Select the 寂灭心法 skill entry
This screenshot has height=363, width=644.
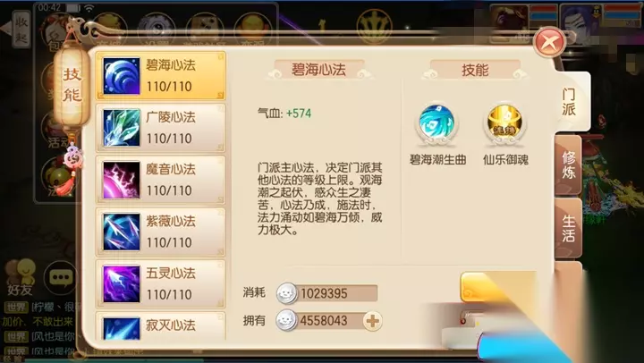(161, 326)
